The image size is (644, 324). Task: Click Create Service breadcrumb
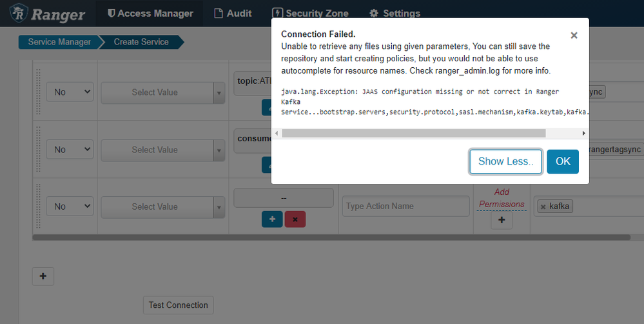[x=141, y=42]
